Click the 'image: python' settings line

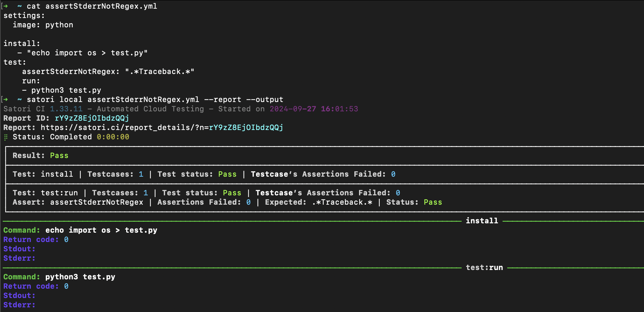43,25
